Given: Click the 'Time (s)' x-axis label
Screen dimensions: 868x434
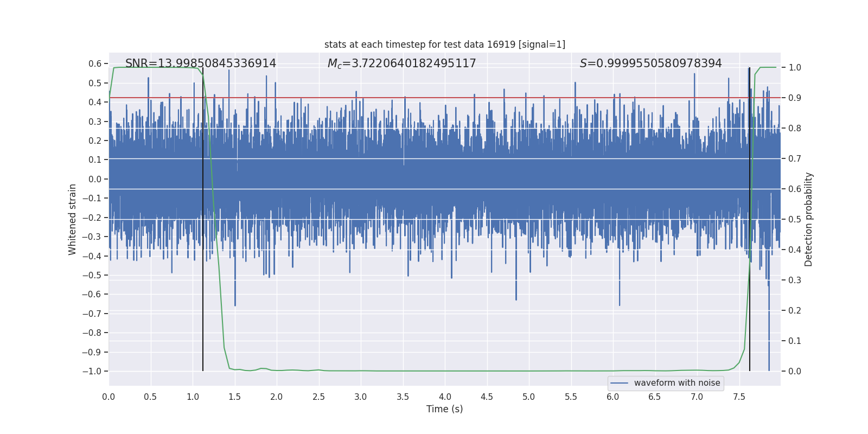Looking at the screenshot, I should pos(445,409).
